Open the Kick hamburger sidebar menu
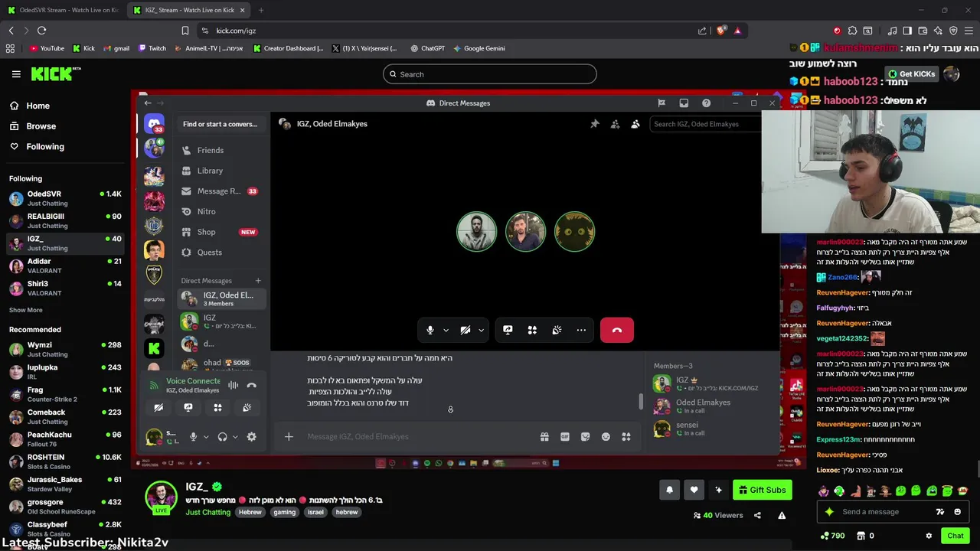 pos(16,74)
